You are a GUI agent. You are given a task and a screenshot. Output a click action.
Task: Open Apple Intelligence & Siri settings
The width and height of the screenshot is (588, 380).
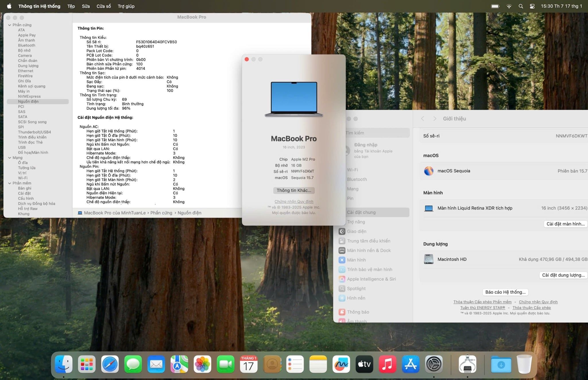pyautogui.click(x=371, y=279)
